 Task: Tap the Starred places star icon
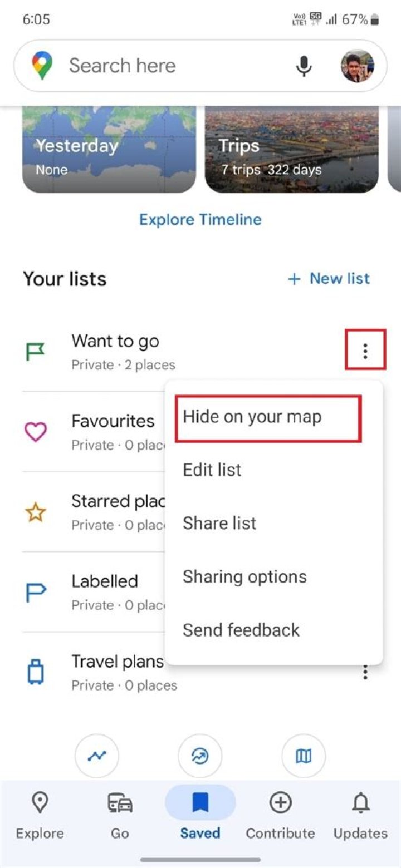[x=35, y=511]
